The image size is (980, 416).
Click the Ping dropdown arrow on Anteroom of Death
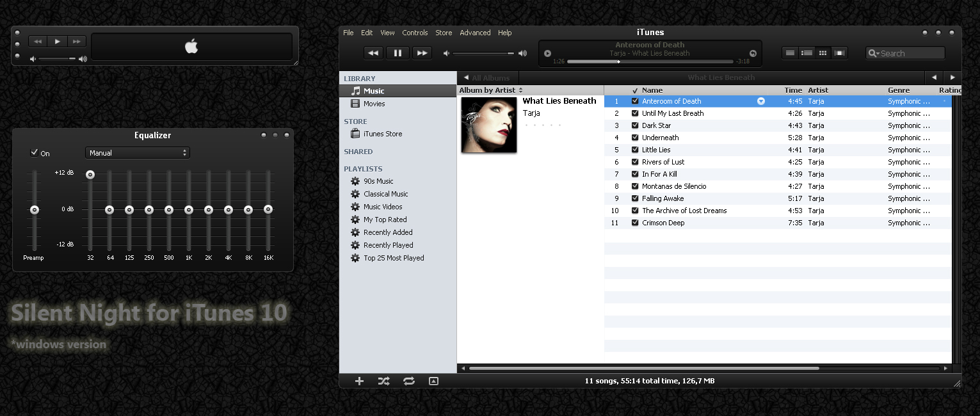(x=760, y=101)
